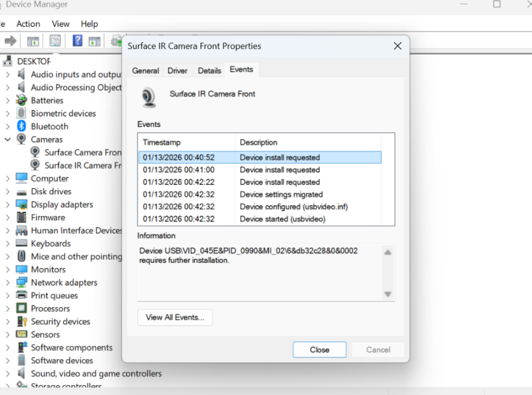Screen dimensions: 532x395
Task: Expand the Computer category
Action: 8,178
